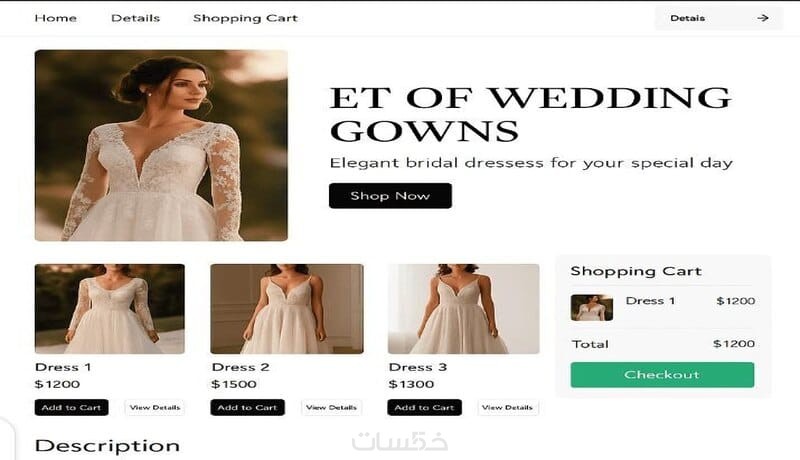Open Shopping Cart in the top navigation

(x=245, y=18)
